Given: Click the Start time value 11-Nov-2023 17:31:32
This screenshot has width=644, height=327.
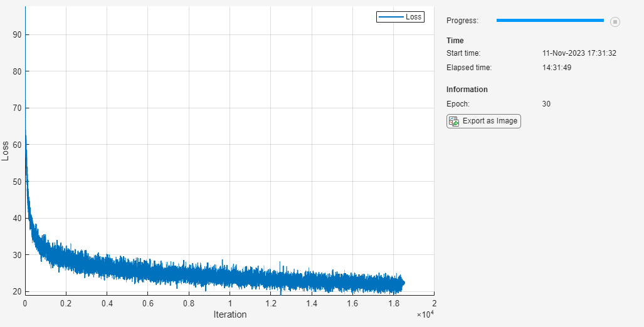Looking at the screenshot, I should pyautogui.click(x=579, y=53).
